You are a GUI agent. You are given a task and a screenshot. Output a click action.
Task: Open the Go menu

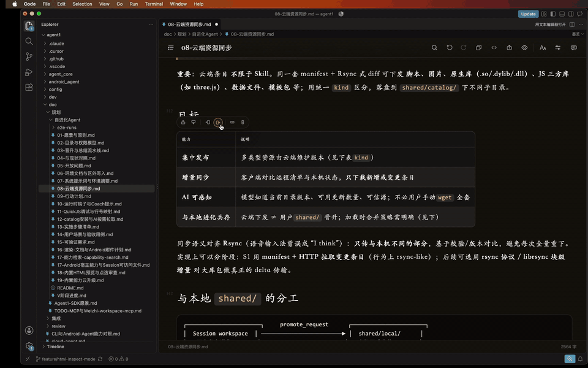coord(119,4)
